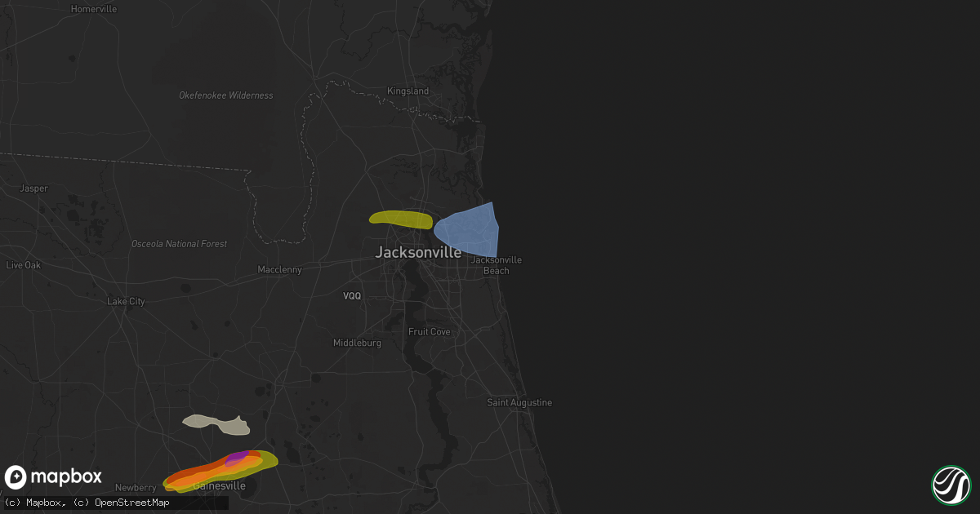
Task: Click the Mapbox logo
Action: 54,477
